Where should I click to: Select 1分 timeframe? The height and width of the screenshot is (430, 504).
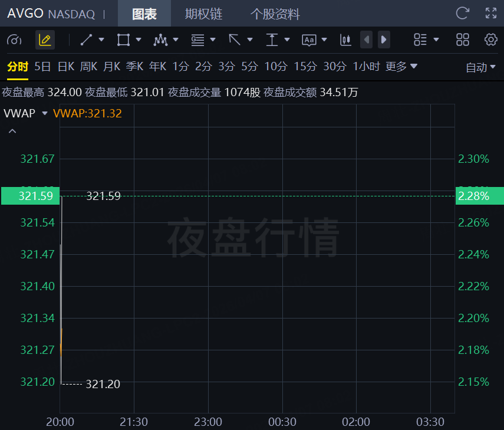(180, 67)
